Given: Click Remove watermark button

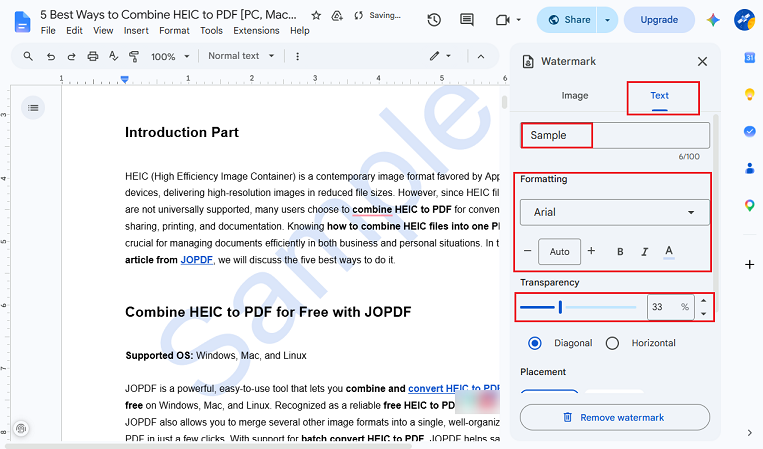Looking at the screenshot, I should coord(615,417).
